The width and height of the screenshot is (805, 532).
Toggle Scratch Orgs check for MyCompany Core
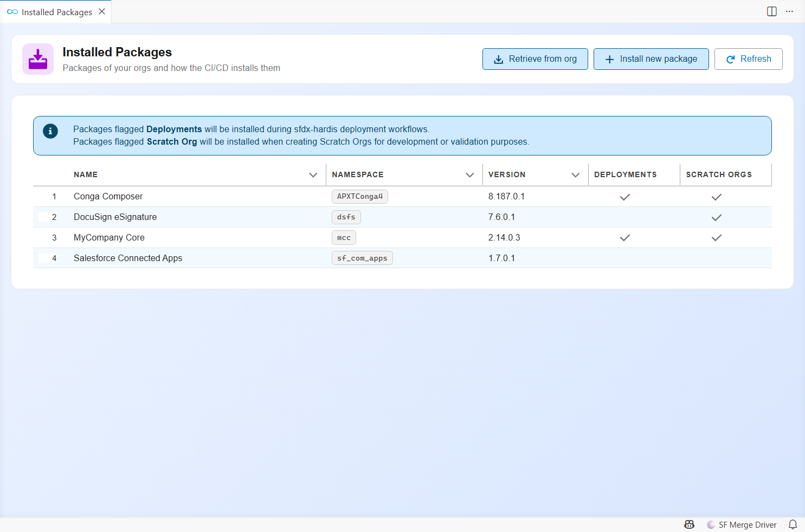[717, 238]
